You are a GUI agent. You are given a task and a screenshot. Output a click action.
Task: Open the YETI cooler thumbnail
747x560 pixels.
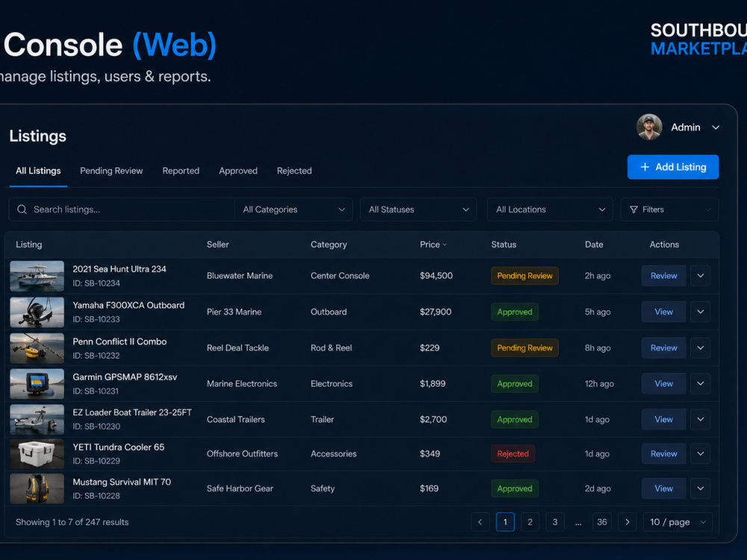(x=37, y=454)
